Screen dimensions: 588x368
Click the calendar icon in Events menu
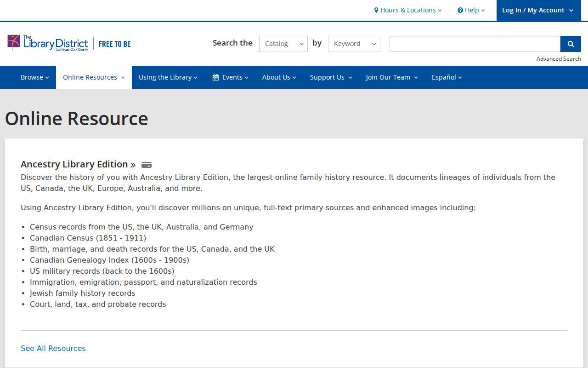point(215,77)
